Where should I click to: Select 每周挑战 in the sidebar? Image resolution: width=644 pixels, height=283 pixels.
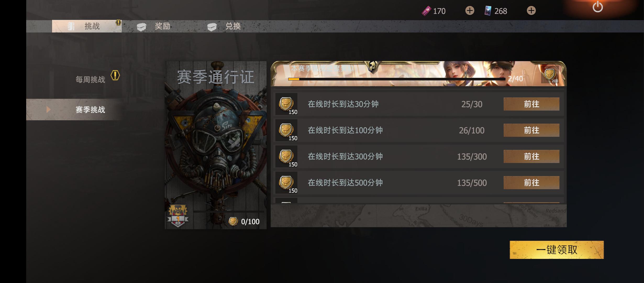coord(90,79)
